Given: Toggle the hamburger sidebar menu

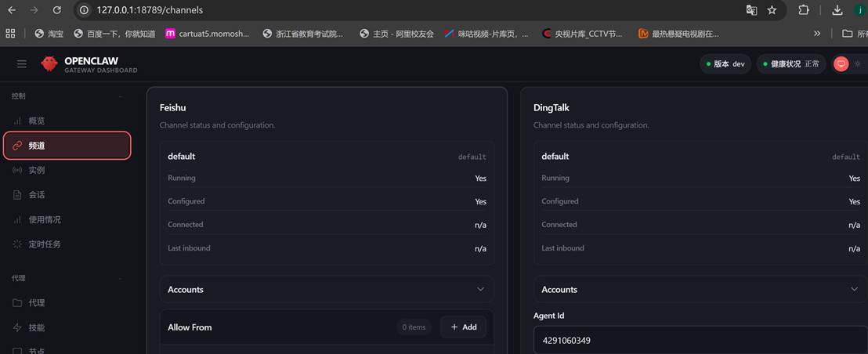Looking at the screenshot, I should [22, 64].
